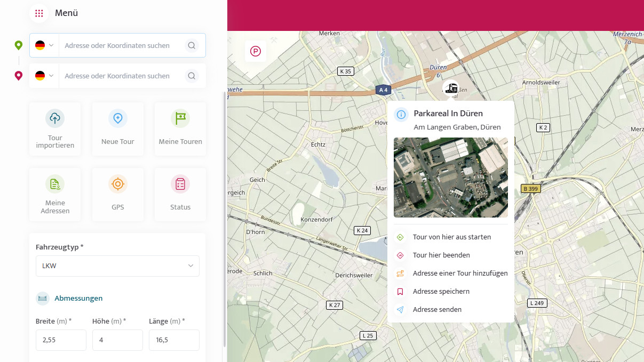Image resolution: width=644 pixels, height=362 pixels.
Task: Click the Merken place name on map
Action: 329,34
